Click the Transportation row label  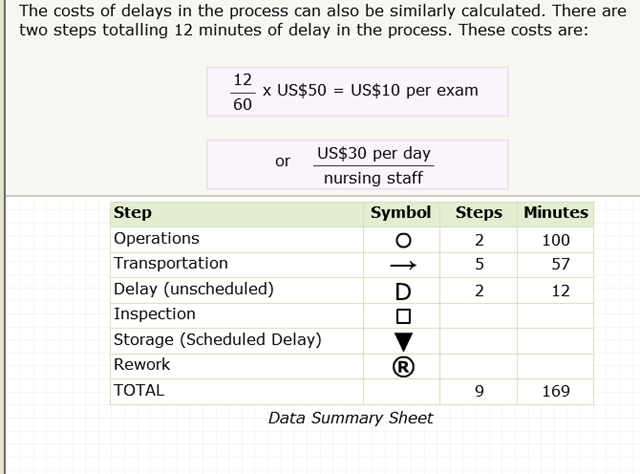point(171,264)
